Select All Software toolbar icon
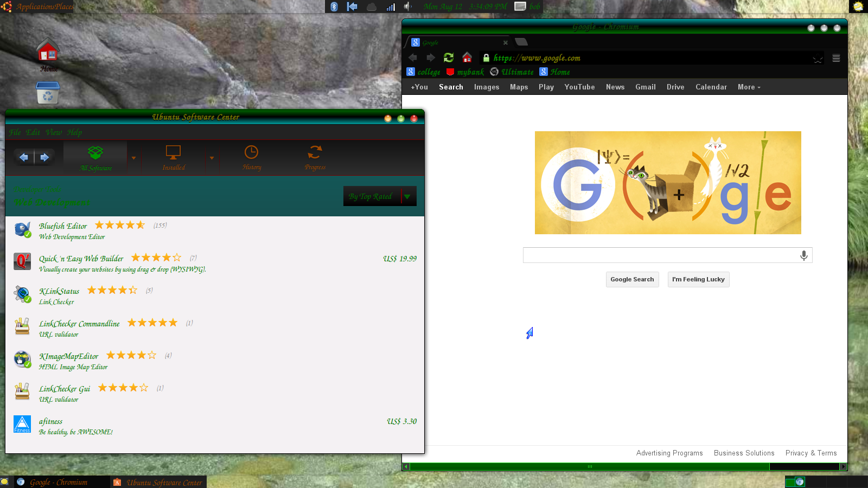 pyautogui.click(x=95, y=158)
